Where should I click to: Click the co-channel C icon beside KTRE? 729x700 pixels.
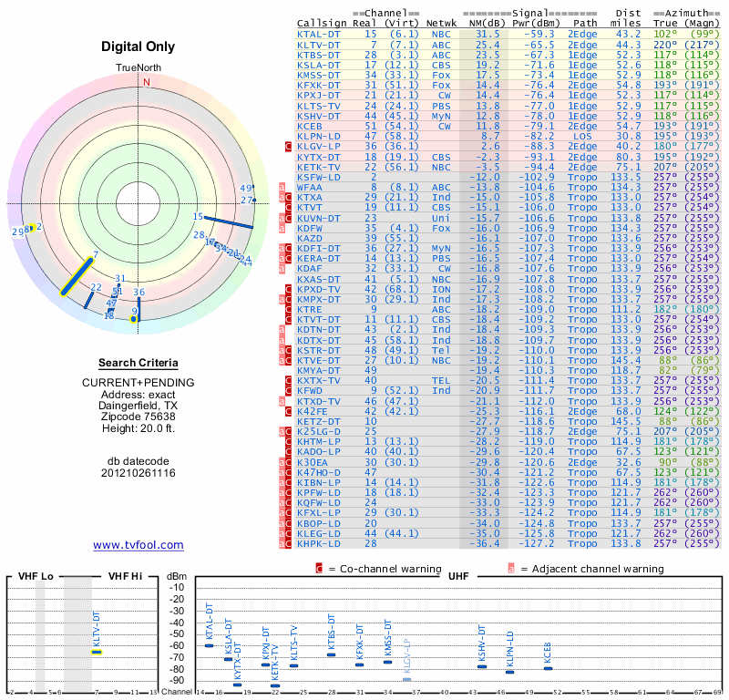click(288, 309)
